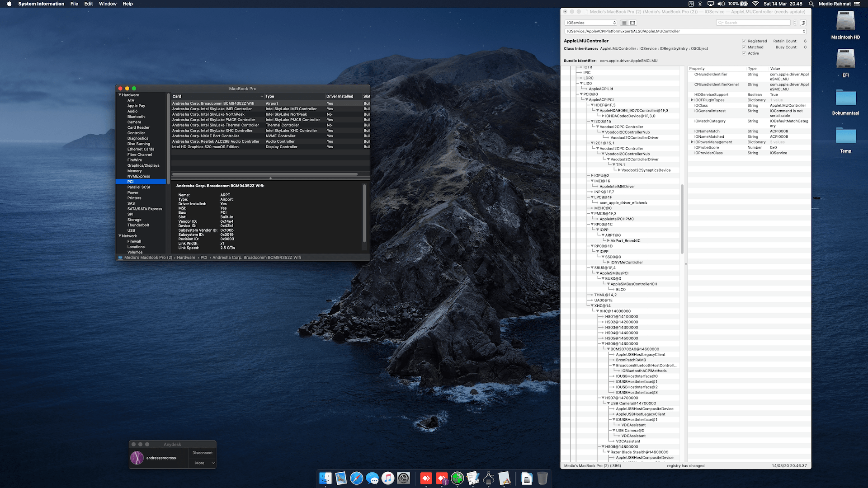The image size is (868, 488).
Task: Open Spotlight search in the menu bar
Action: click(811, 4)
